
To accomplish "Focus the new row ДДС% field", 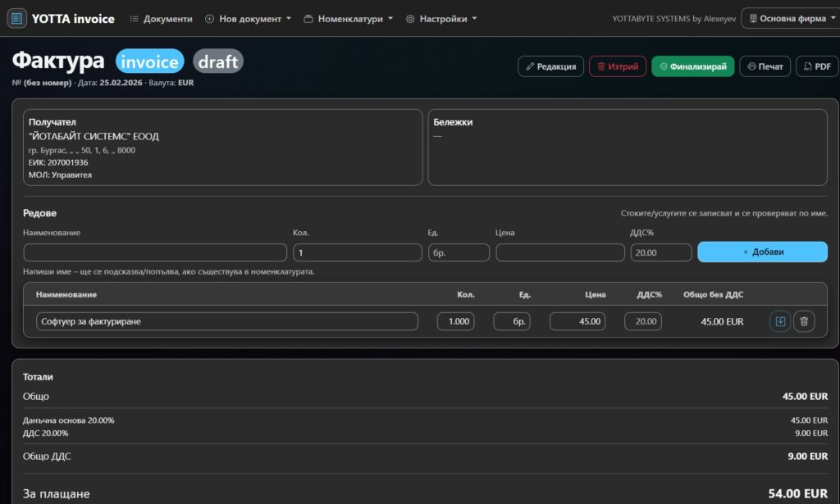I will (x=660, y=252).
